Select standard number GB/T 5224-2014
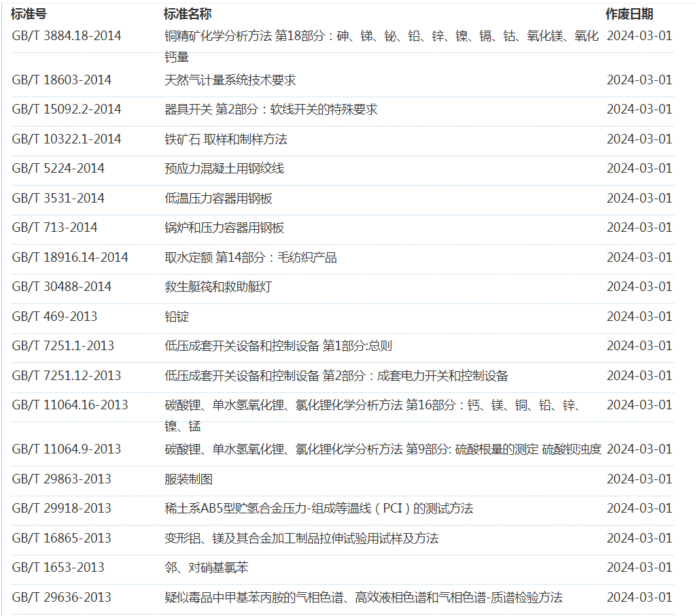696x616 pixels. (x=58, y=169)
